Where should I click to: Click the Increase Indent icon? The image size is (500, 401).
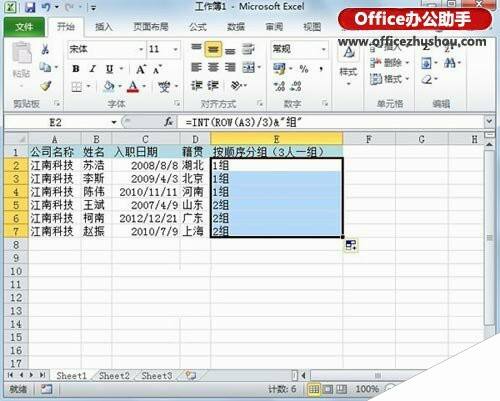pyautogui.click(x=213, y=86)
